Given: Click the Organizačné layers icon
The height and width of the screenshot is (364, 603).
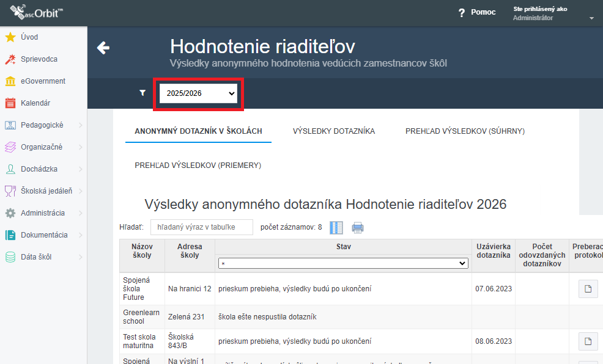Looking at the screenshot, I should coord(10,147).
